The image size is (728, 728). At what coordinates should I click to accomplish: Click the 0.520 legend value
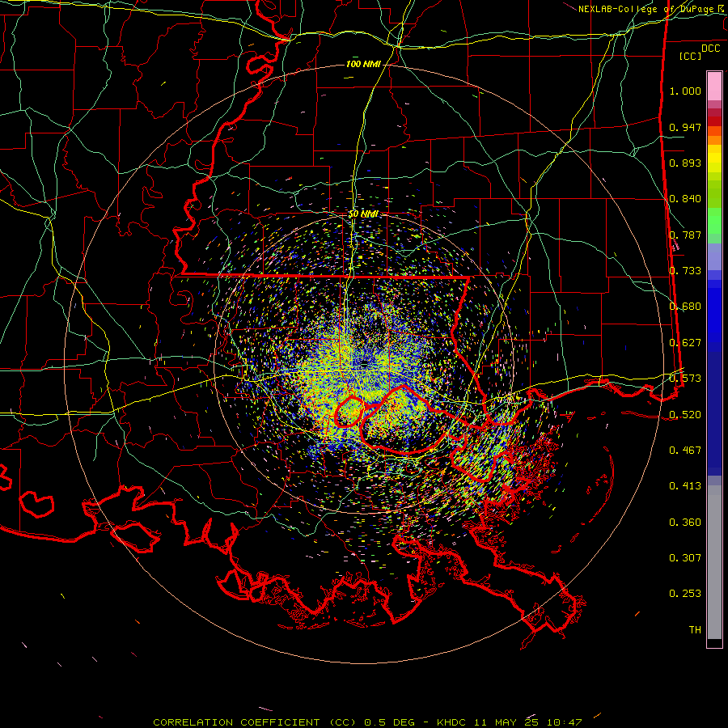point(685,415)
